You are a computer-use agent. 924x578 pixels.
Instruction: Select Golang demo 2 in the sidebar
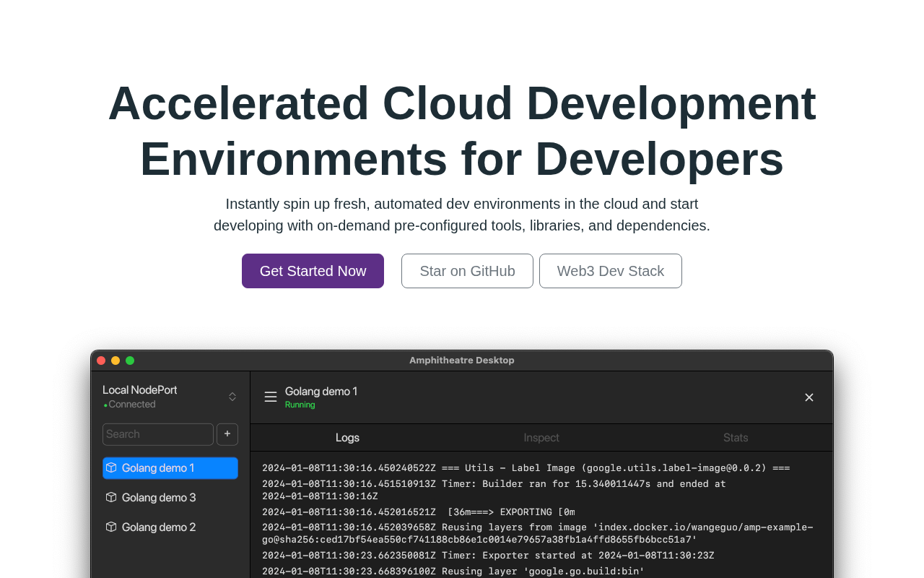(159, 527)
